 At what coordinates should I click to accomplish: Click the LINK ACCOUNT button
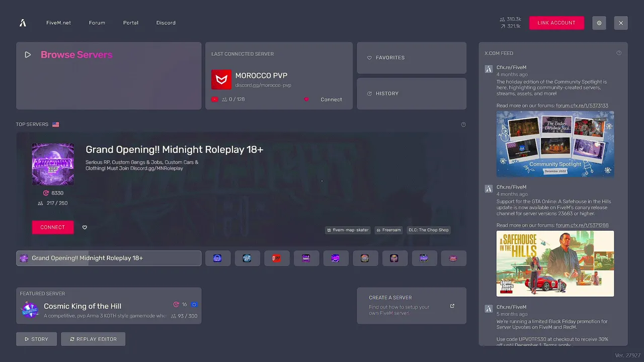(x=556, y=23)
